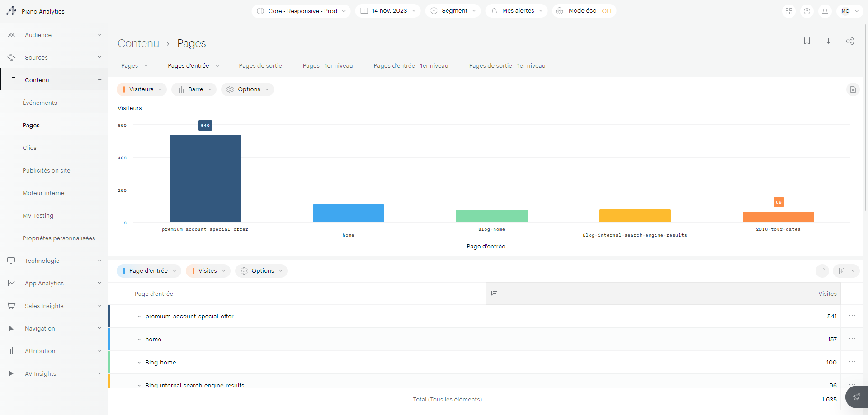
Task: Click the help question mark icon
Action: pos(807,11)
